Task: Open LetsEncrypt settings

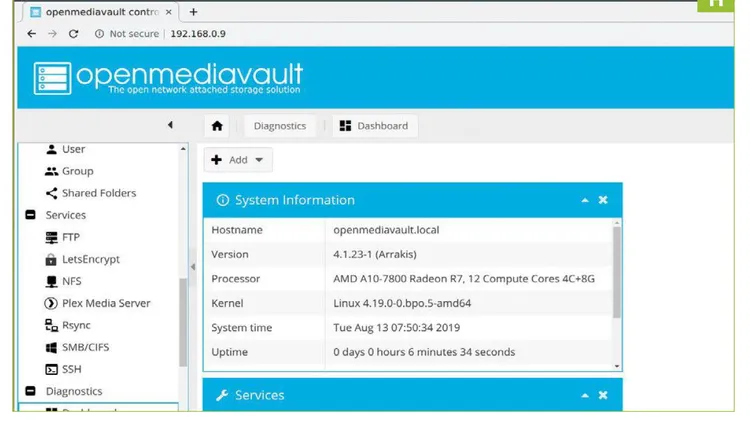Action: 91,259
